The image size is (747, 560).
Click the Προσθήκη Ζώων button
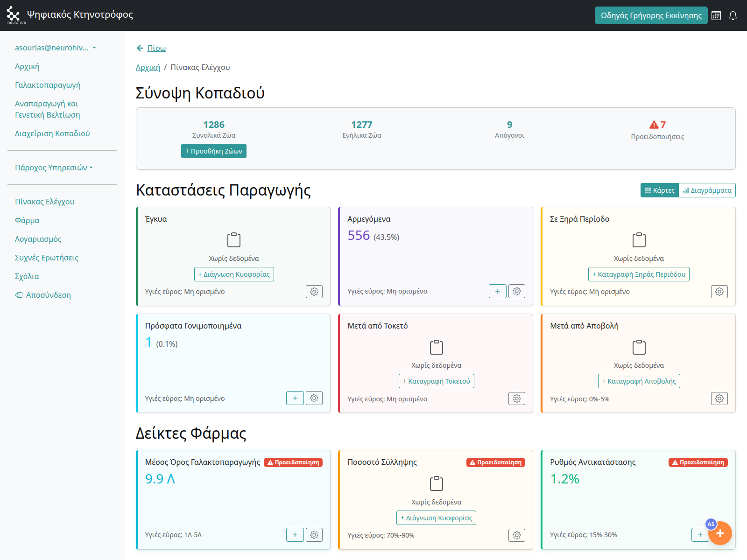[213, 151]
